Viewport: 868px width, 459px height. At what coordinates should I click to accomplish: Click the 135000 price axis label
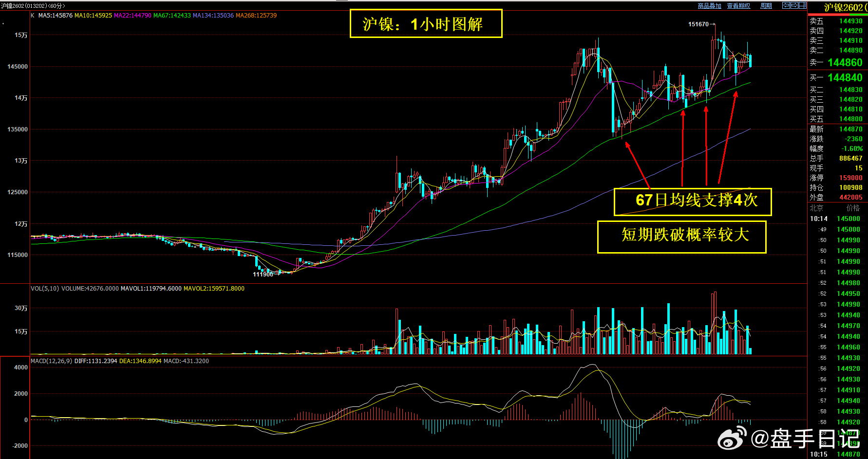(x=18, y=129)
